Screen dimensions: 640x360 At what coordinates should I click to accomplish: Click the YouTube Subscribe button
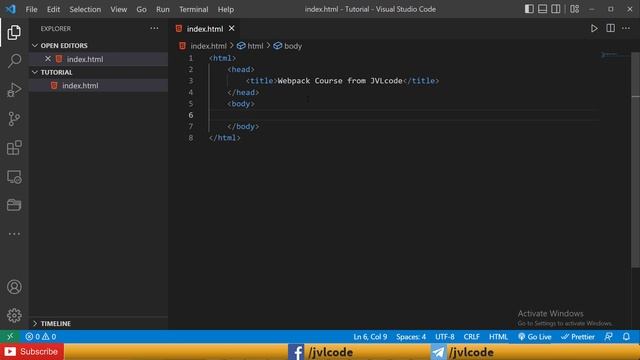pos(32,351)
